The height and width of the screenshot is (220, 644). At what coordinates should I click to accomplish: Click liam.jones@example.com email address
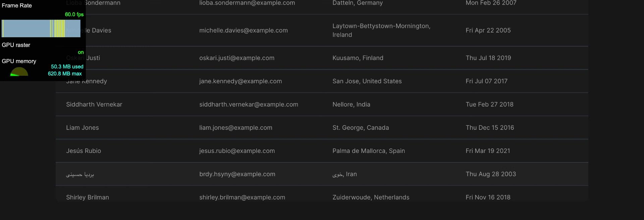pos(235,127)
